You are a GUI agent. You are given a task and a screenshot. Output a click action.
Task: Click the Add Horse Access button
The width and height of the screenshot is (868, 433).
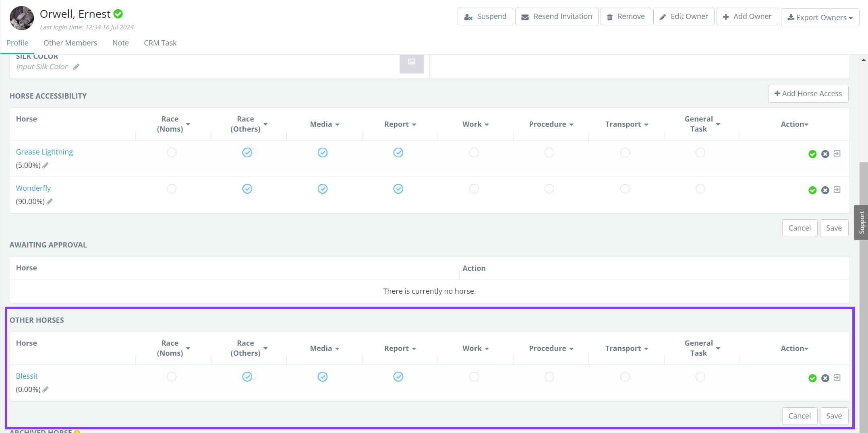[808, 94]
